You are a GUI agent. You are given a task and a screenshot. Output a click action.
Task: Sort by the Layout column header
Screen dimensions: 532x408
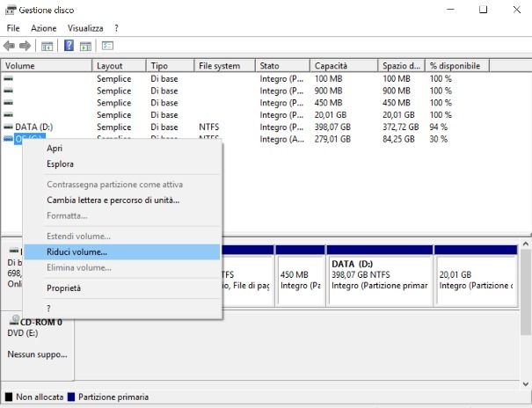tap(119, 65)
